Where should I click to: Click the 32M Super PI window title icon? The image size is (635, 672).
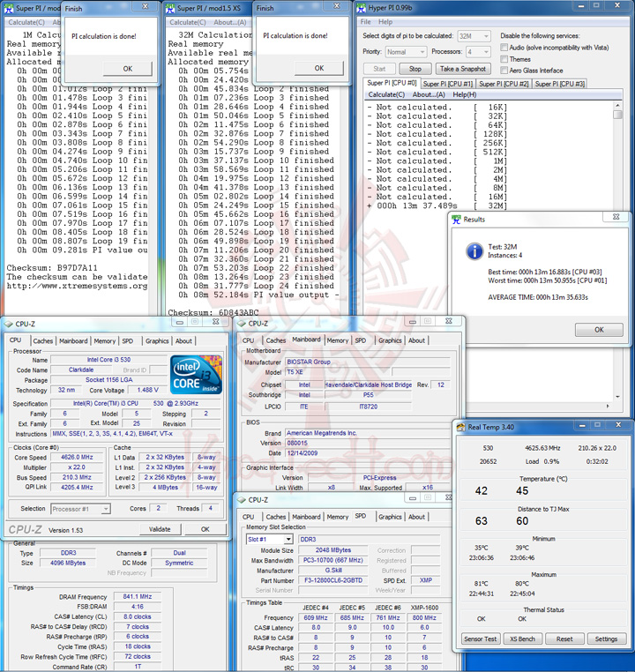click(x=170, y=8)
